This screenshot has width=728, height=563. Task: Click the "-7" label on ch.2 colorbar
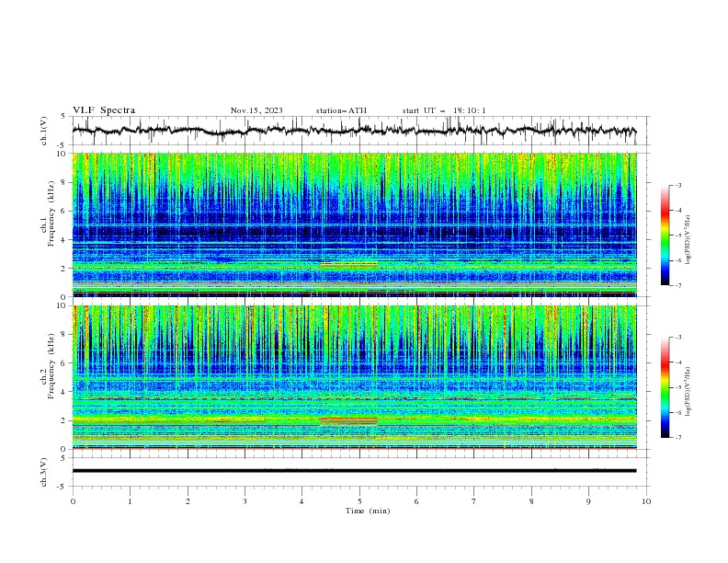click(x=678, y=438)
